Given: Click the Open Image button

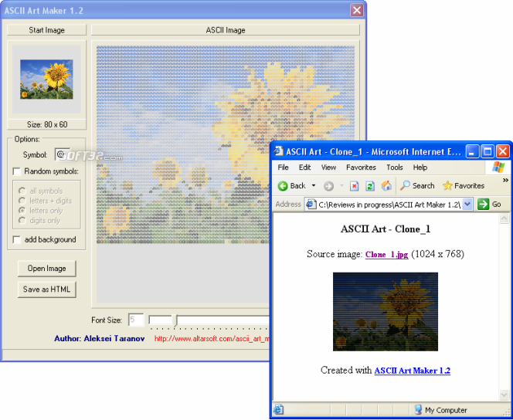Looking at the screenshot, I should tap(47, 269).
